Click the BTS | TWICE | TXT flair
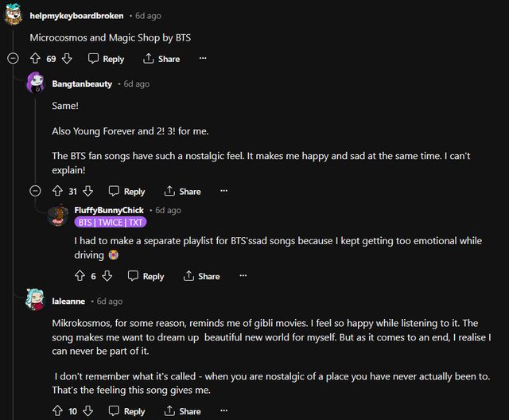The height and width of the screenshot is (420, 509). 109,223
